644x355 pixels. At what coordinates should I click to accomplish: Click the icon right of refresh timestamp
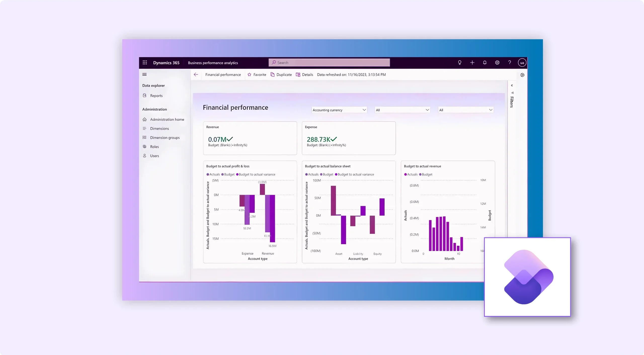(x=522, y=75)
